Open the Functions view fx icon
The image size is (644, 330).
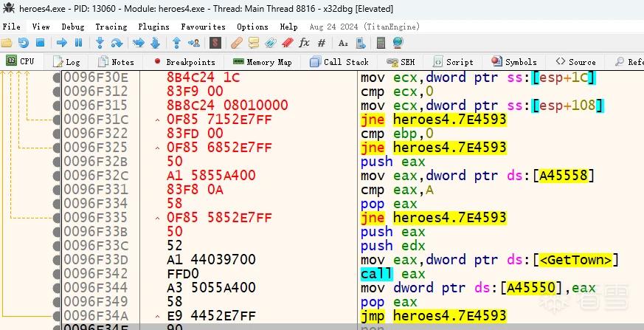[305, 43]
